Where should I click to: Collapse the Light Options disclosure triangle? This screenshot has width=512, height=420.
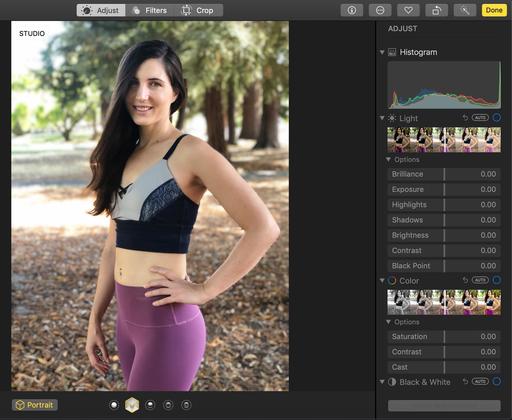point(388,159)
